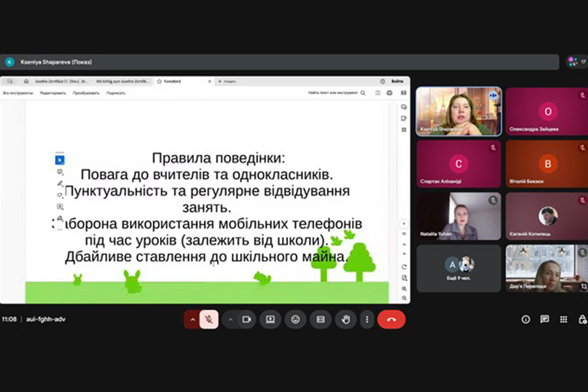Click the save icon left of print
The height and width of the screenshot is (392, 588).
click(x=378, y=93)
